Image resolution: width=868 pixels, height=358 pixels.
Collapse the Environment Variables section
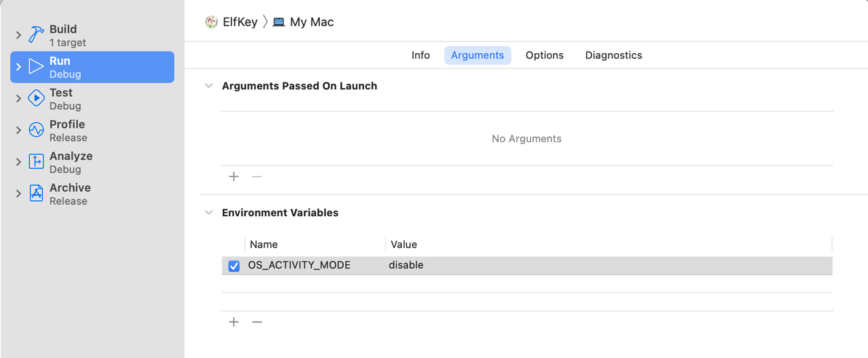point(209,213)
